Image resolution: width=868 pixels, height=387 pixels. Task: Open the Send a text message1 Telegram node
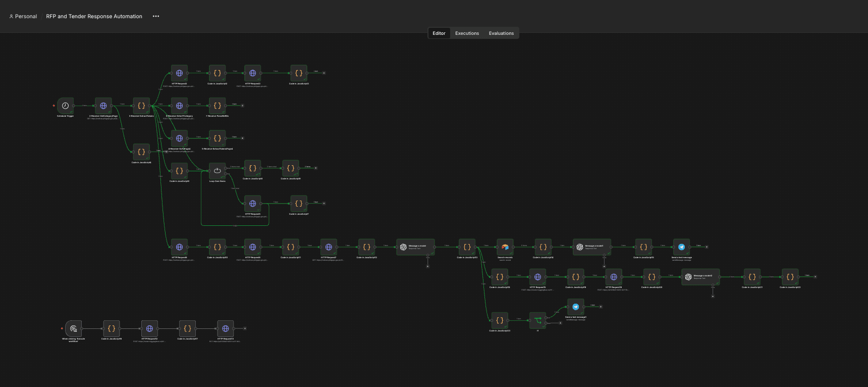(576, 307)
